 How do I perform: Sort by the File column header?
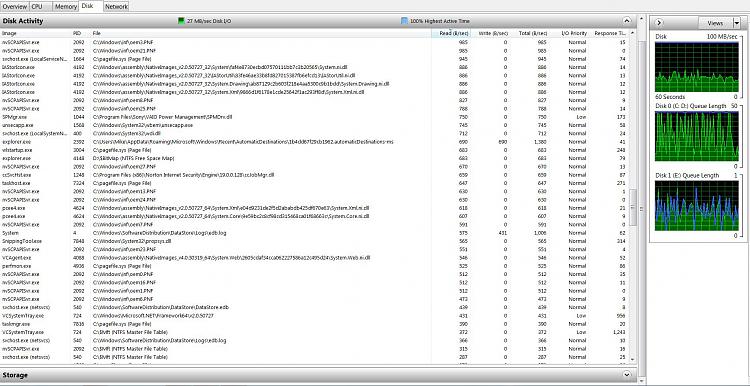(x=261, y=33)
